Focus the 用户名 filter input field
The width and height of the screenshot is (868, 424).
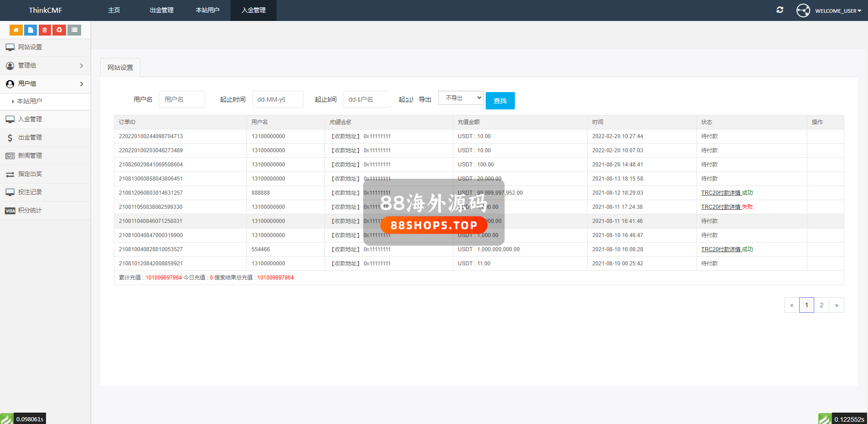[x=182, y=99]
